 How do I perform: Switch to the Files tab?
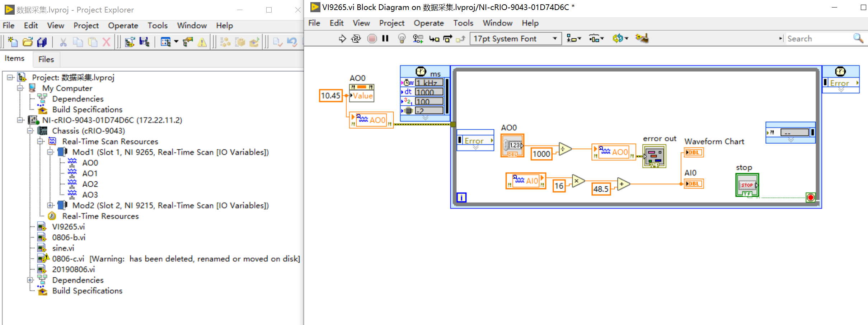coord(46,59)
